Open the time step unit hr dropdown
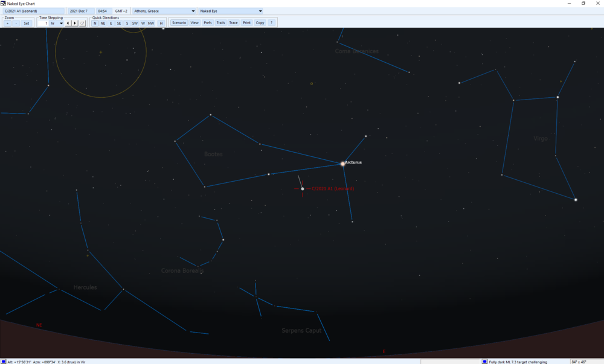This screenshot has height=364, width=604. click(x=61, y=23)
